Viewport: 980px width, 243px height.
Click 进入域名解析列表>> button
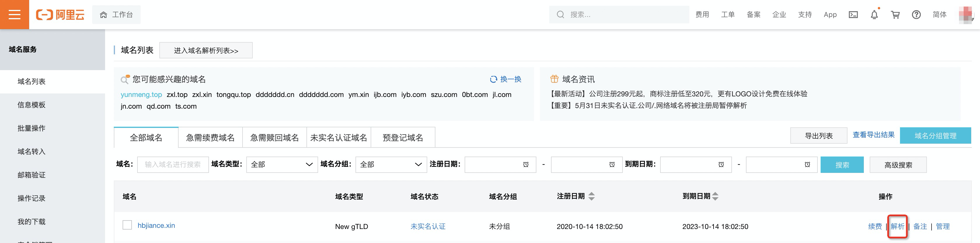click(206, 50)
